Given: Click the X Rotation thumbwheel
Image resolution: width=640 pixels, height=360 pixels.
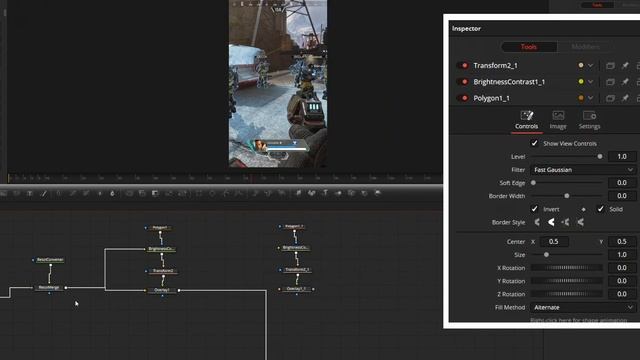Looking at the screenshot, I should click(567, 268).
